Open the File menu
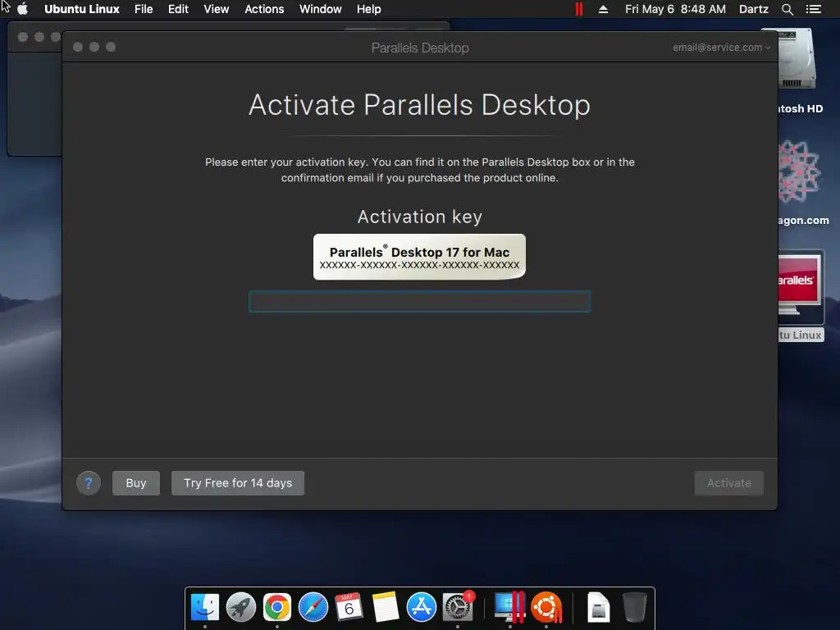This screenshot has width=840, height=630. [x=144, y=9]
